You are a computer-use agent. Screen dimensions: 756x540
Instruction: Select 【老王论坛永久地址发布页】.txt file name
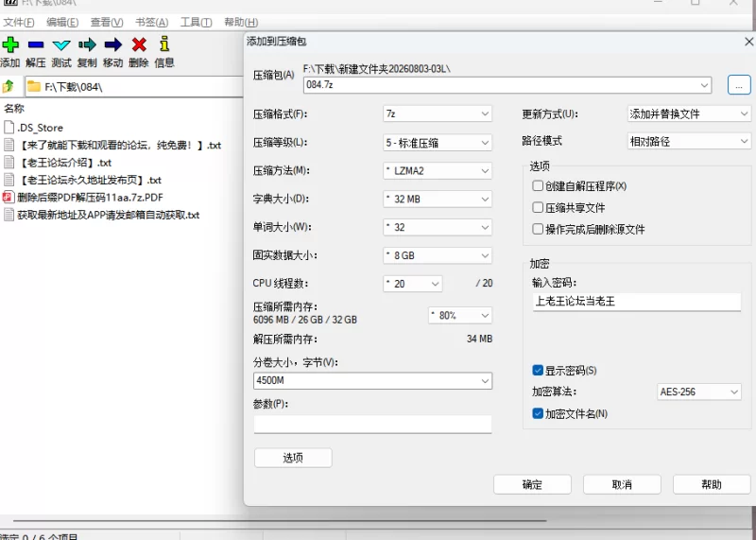click(89, 180)
